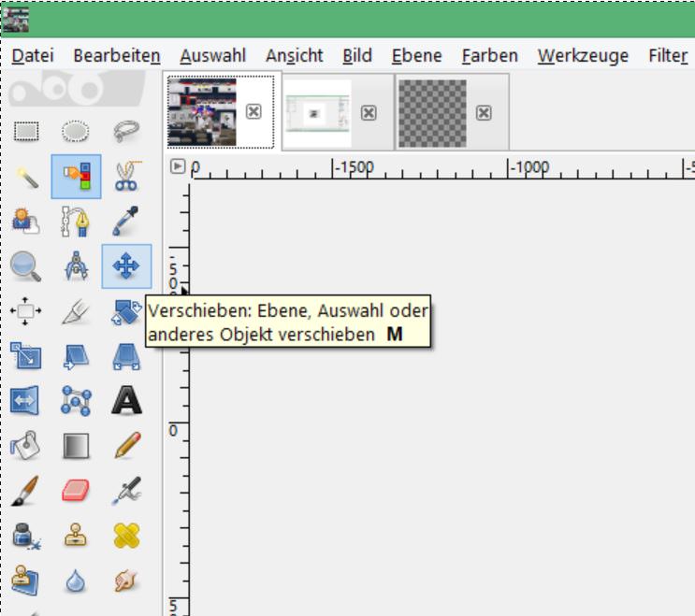
Task: Switch to the transparent checkerboard image tab
Action: 432,113
